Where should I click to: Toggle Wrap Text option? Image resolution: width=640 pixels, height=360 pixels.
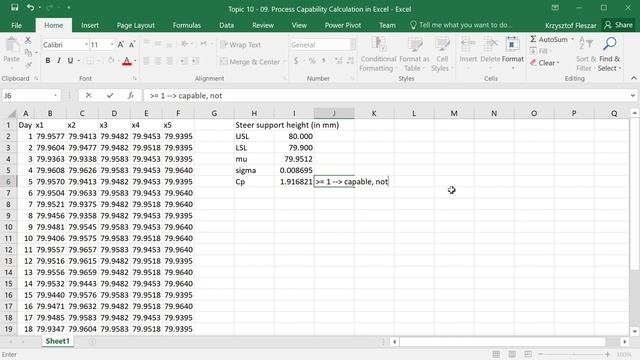pos(240,44)
